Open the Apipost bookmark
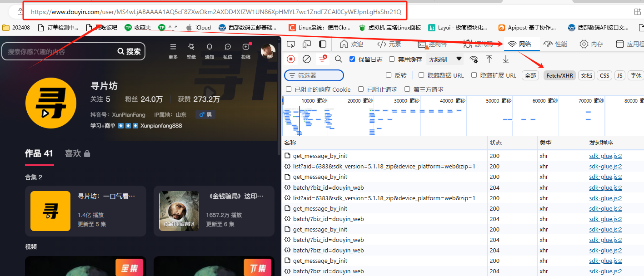 (528, 28)
